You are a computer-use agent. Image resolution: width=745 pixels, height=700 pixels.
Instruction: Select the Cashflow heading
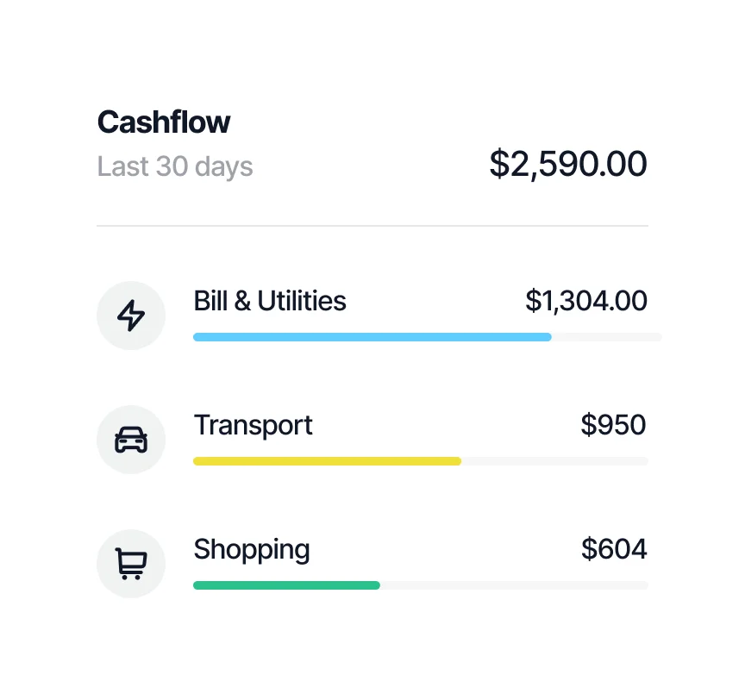click(164, 122)
